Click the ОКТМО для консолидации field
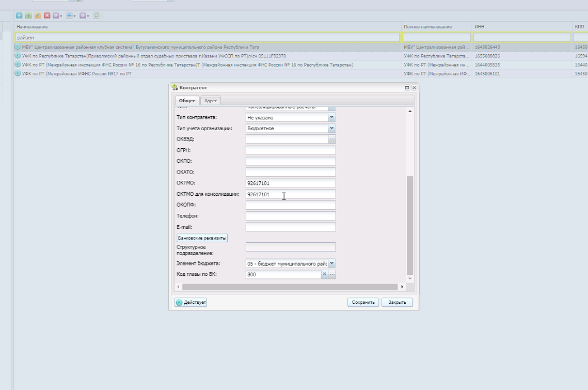Image resolution: width=588 pixels, height=390 pixels. point(291,194)
